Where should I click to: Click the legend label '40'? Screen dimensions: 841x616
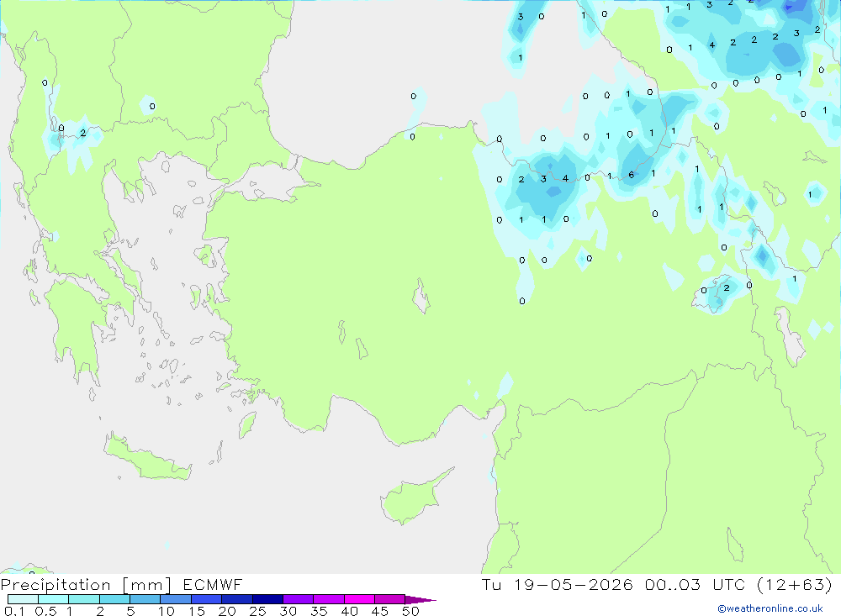350,611
